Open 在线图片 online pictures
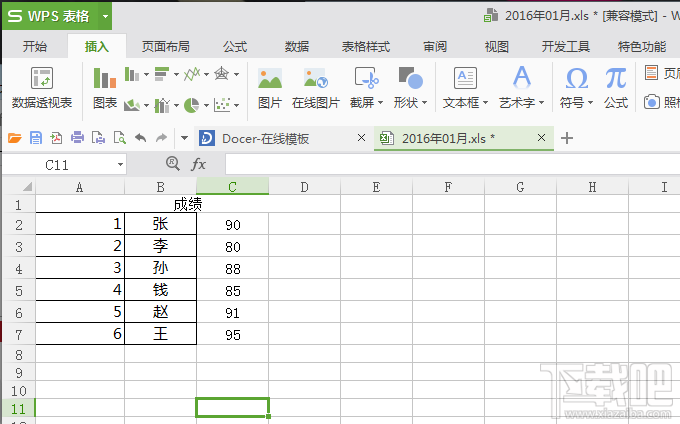 point(316,88)
